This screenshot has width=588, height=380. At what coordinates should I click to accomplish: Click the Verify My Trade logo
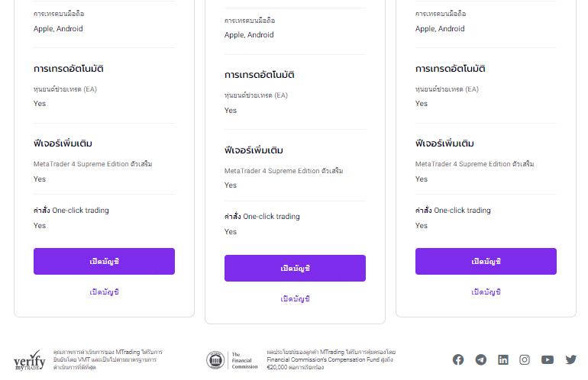[30, 360]
